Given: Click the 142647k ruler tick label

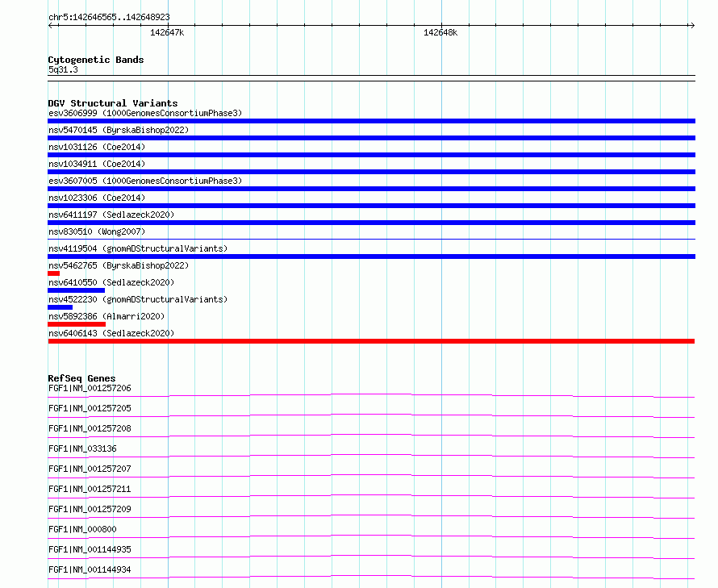Looking at the screenshot, I should pos(167,32).
